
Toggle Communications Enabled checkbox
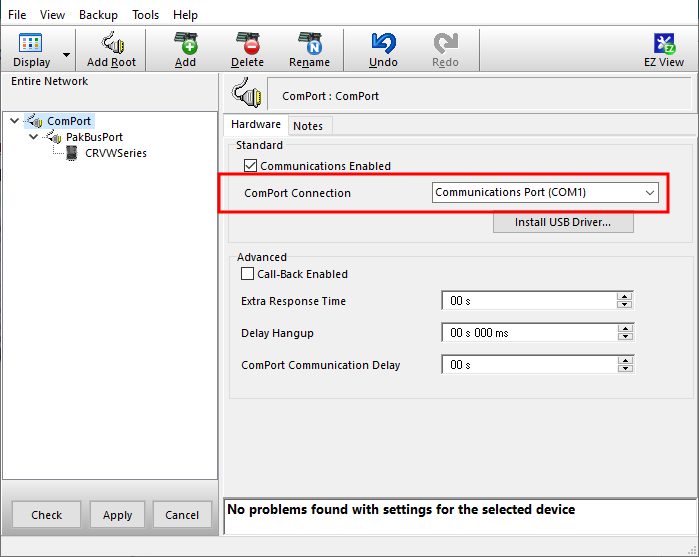pos(251,166)
